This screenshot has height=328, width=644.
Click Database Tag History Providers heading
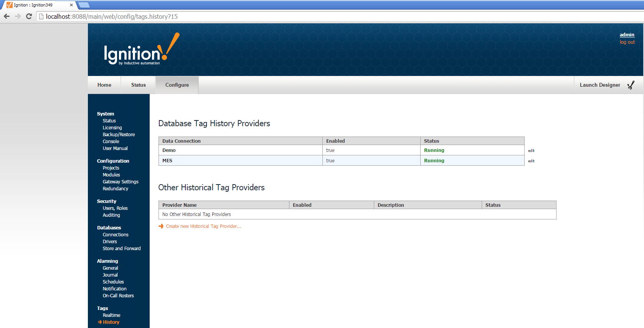(x=214, y=124)
